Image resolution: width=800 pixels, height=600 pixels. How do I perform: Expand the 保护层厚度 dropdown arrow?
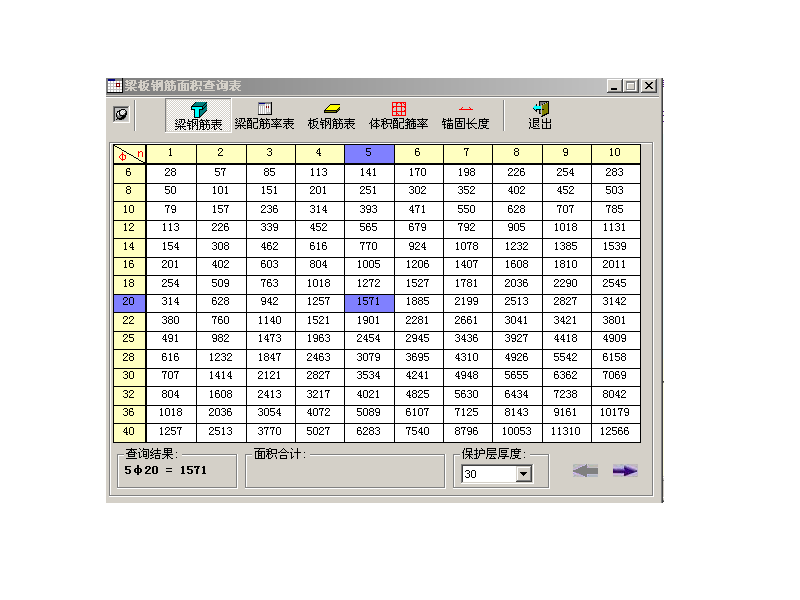pos(523,474)
